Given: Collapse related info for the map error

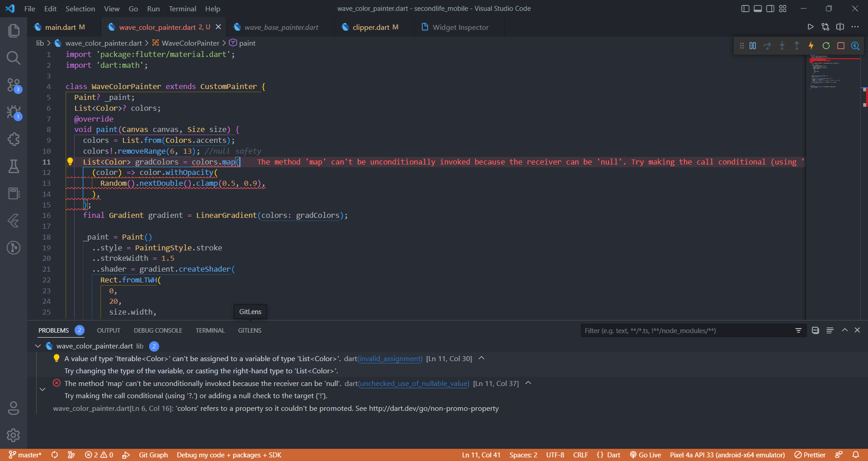Looking at the screenshot, I should click(42, 389).
